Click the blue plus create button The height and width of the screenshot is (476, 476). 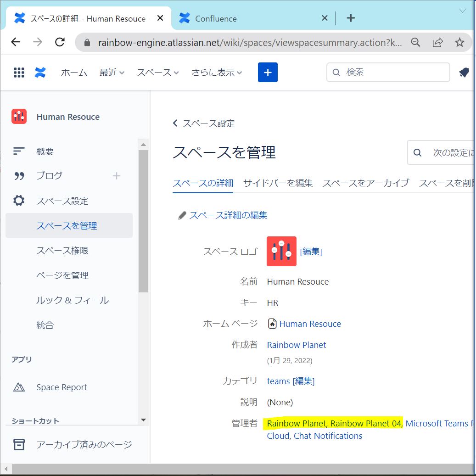pos(268,73)
